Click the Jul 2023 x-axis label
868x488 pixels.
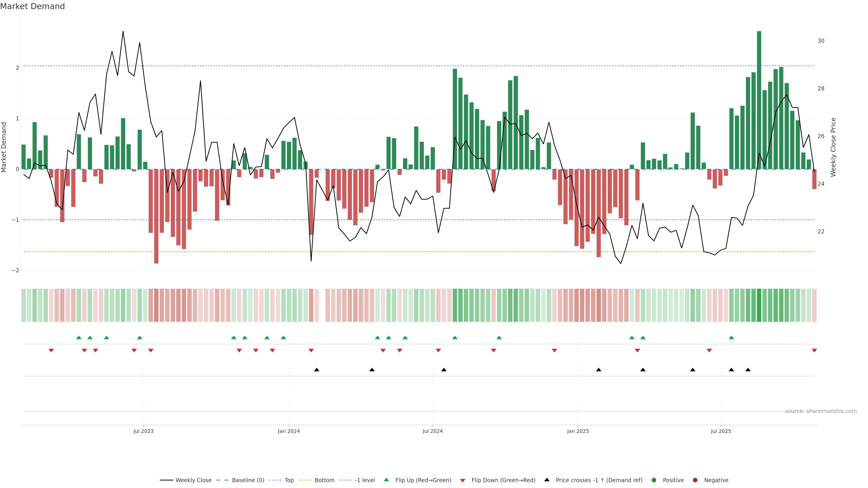pyautogui.click(x=143, y=431)
